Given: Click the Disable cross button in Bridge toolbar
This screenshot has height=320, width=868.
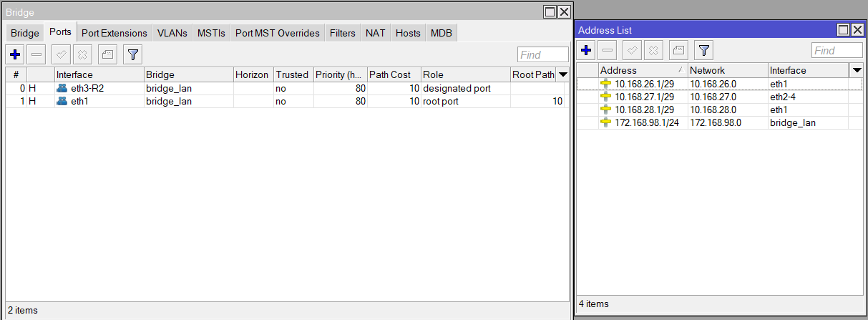Looking at the screenshot, I should (x=82, y=54).
